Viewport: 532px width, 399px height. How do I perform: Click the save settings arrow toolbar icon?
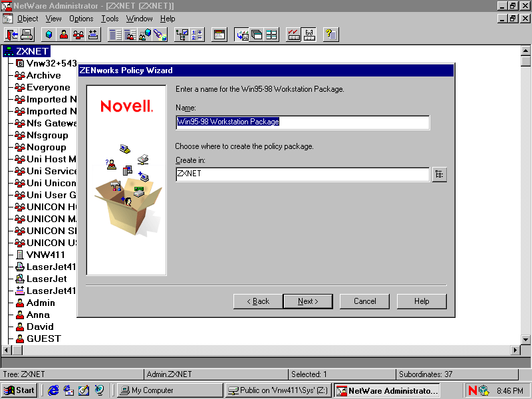point(242,35)
